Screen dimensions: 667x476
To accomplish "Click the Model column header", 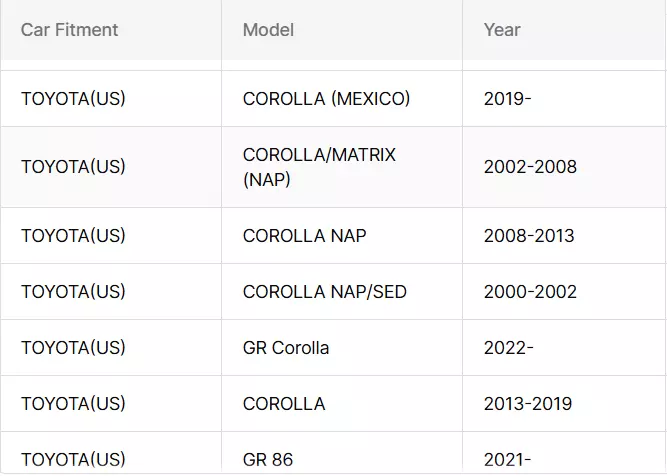I will [268, 30].
